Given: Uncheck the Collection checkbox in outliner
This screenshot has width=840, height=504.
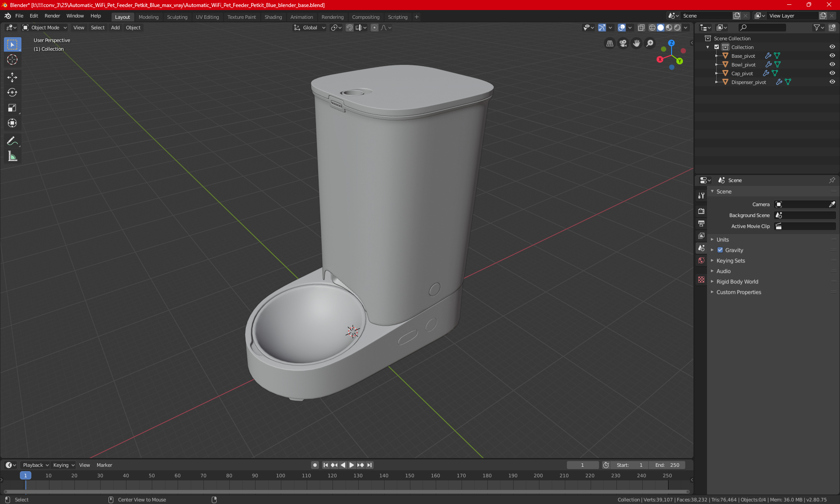Looking at the screenshot, I should 717,47.
